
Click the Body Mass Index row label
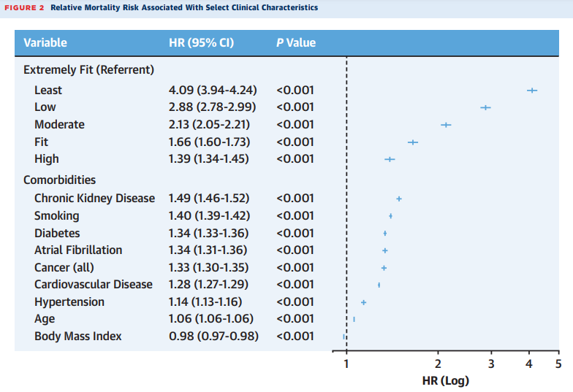point(78,337)
